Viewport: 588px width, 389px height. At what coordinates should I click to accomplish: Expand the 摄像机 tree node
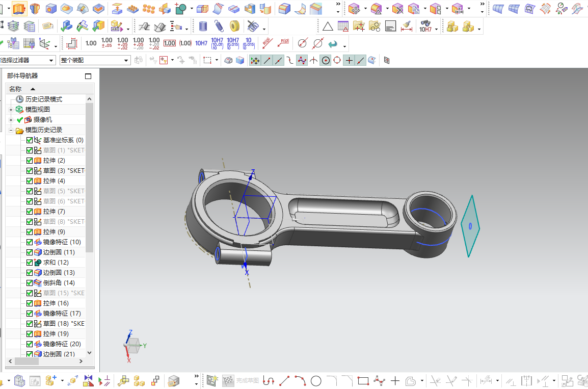pyautogui.click(x=11, y=120)
